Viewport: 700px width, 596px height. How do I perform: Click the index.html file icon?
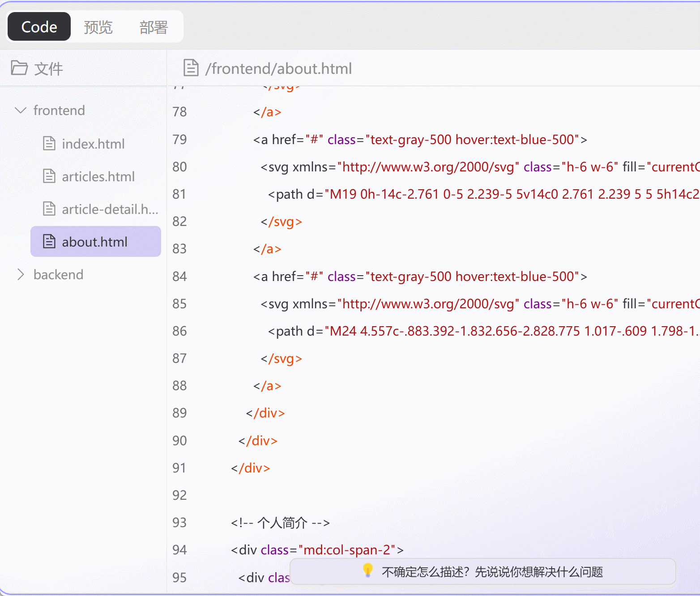click(49, 144)
